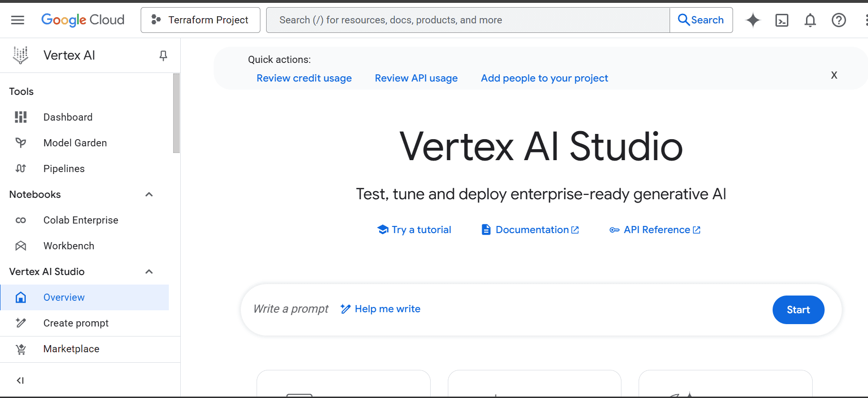This screenshot has height=398, width=868.
Task: Click the Search button
Action: point(701,20)
